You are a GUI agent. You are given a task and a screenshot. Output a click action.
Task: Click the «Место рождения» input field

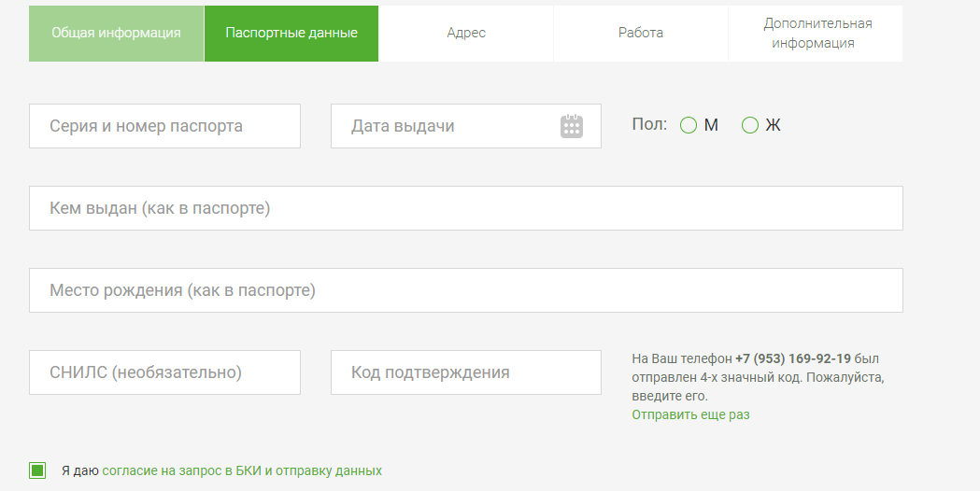[x=465, y=290]
